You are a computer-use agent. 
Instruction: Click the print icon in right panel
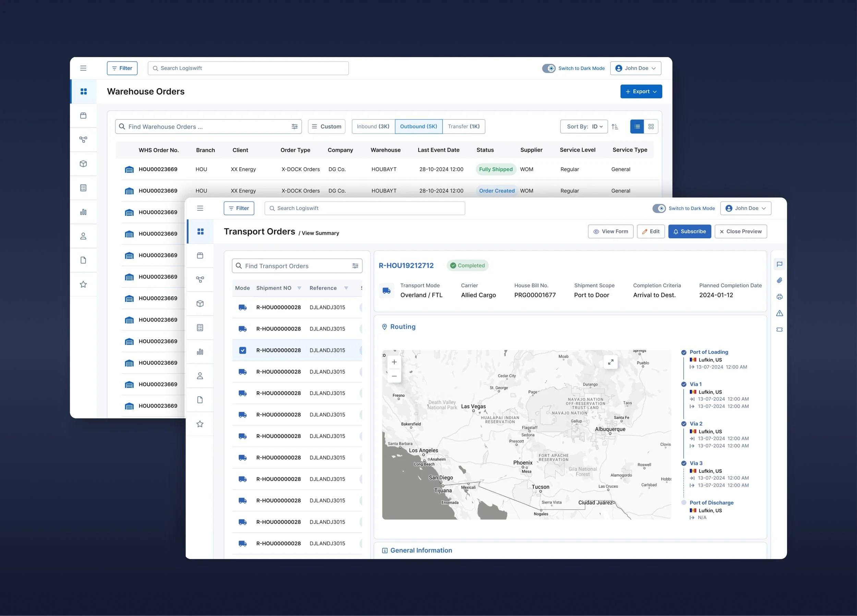point(779,297)
